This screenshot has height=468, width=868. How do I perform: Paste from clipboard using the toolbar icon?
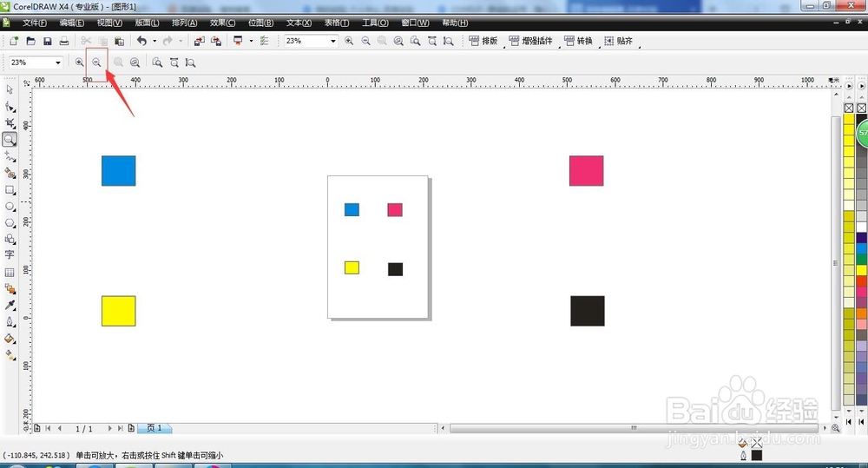[119, 41]
